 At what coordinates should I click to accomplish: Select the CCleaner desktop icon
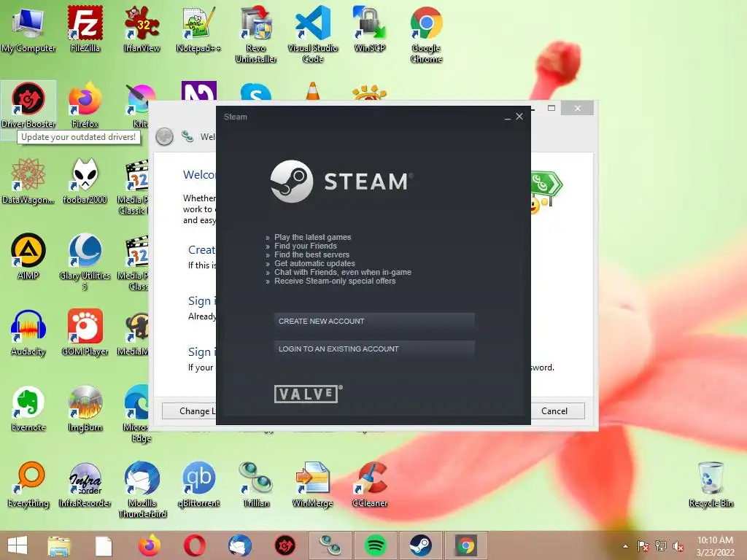[370, 484]
